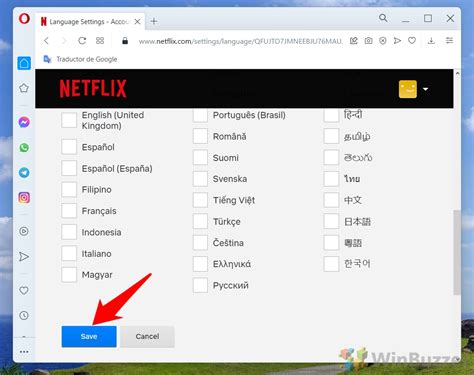Viewport: 474px width, 375px height.
Task: Close the Language Settings tab
Action: point(137,22)
